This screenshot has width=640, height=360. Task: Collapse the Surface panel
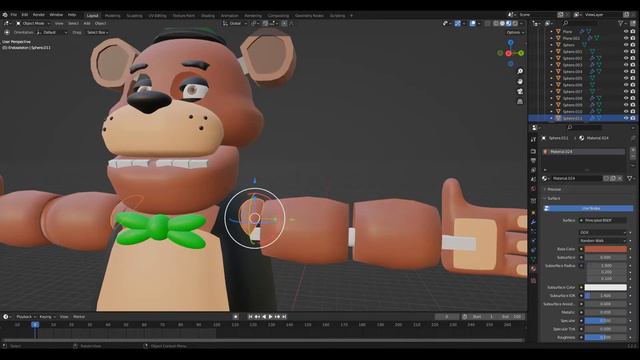pos(553,198)
